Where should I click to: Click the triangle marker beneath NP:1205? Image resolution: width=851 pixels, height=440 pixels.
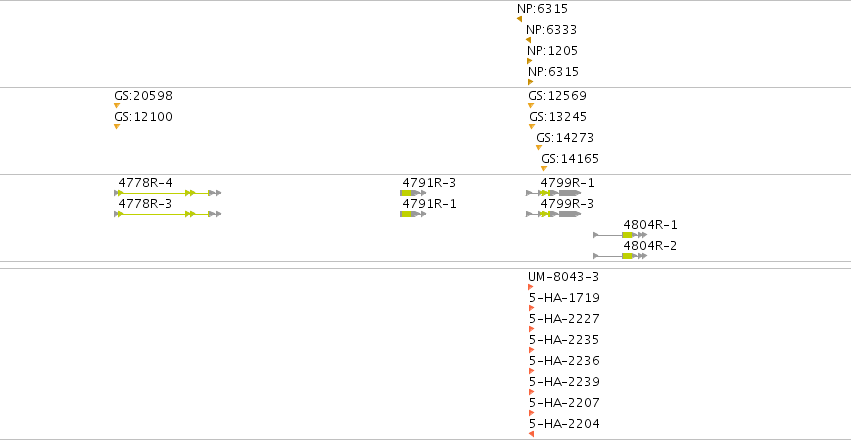click(530, 61)
